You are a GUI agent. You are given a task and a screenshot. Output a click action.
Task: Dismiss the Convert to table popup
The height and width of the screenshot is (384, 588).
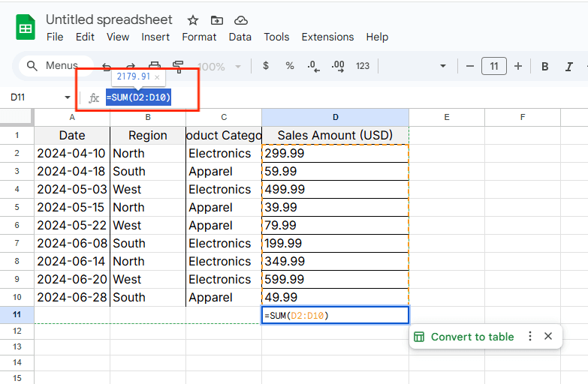[548, 336]
